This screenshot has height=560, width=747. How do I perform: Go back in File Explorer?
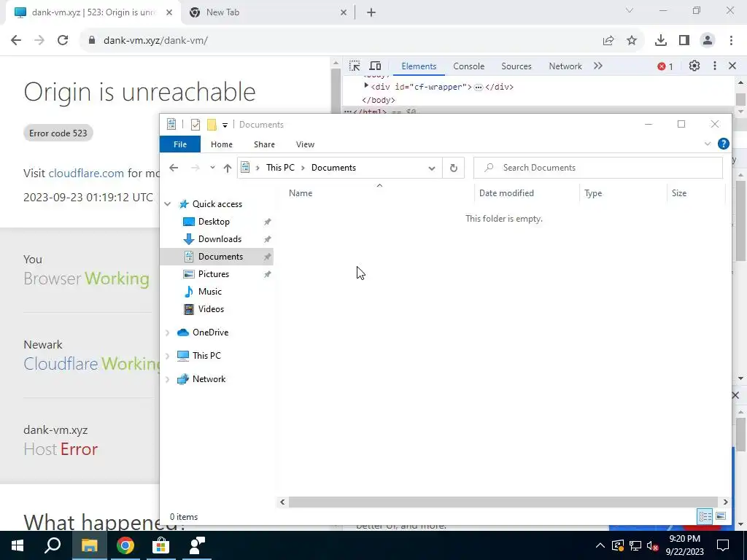tap(174, 168)
